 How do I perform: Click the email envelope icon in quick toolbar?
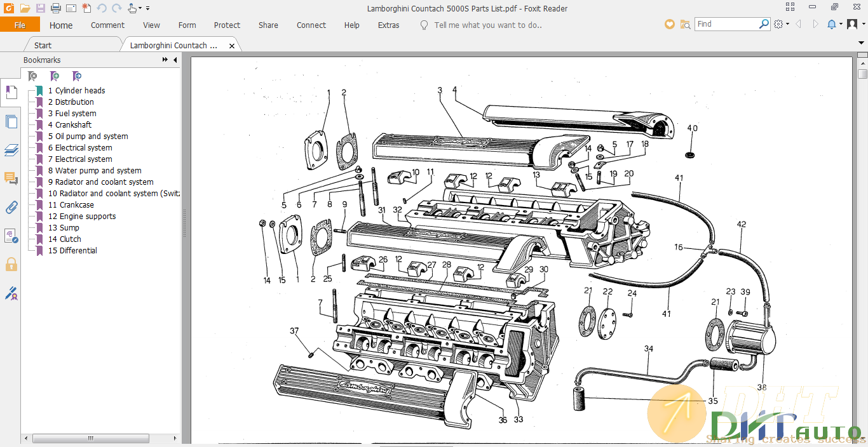pyautogui.click(x=71, y=8)
